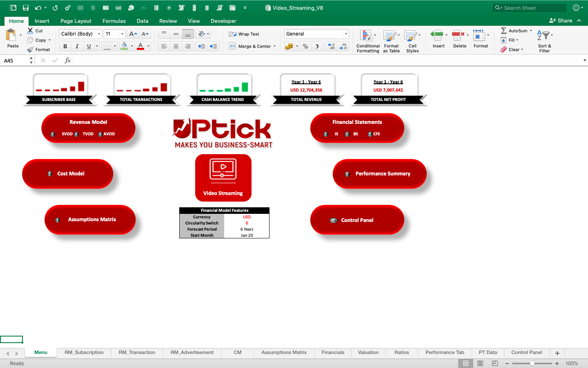The height and width of the screenshot is (368, 588).
Task: Expand the Copy options arrow
Action: (x=49, y=40)
